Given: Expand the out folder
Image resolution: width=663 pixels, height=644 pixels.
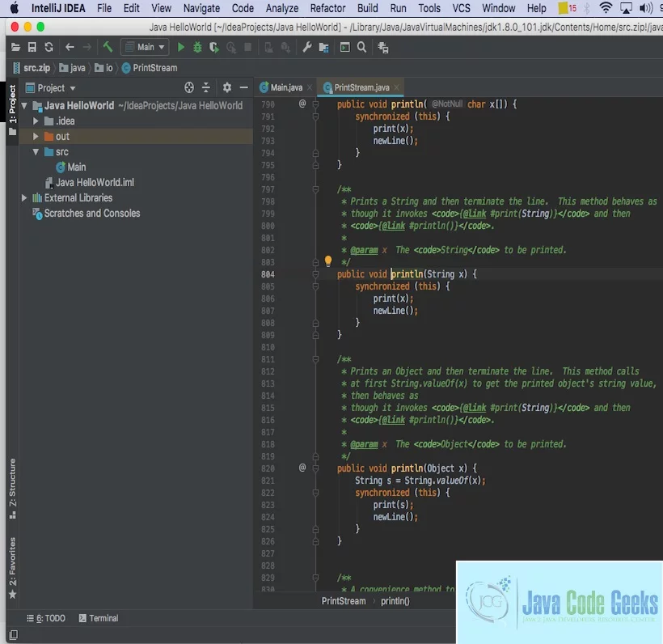Looking at the screenshot, I should pos(36,136).
